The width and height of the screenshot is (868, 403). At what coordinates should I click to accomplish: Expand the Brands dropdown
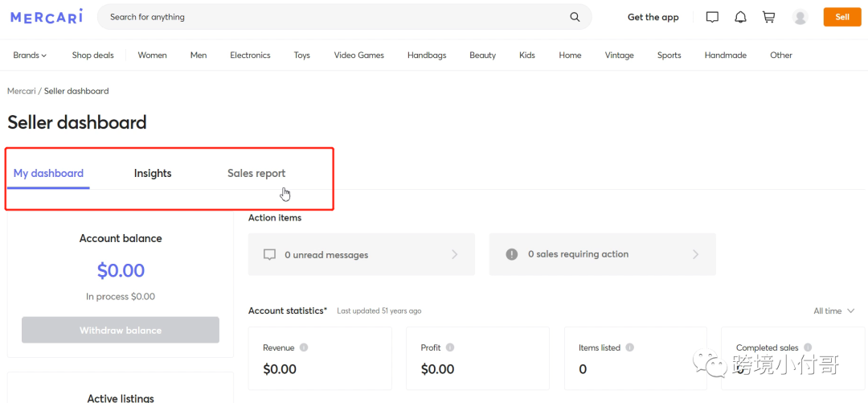[x=30, y=56]
